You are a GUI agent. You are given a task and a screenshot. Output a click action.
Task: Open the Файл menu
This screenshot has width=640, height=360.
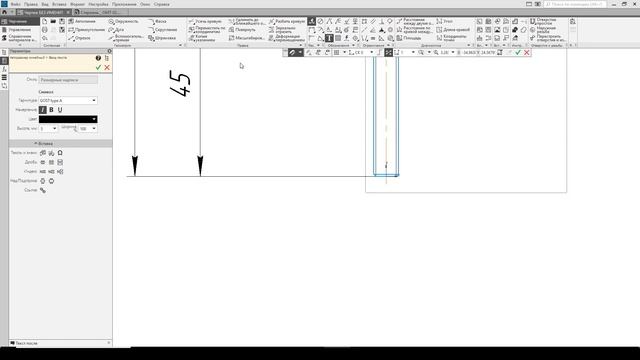tap(16, 4)
